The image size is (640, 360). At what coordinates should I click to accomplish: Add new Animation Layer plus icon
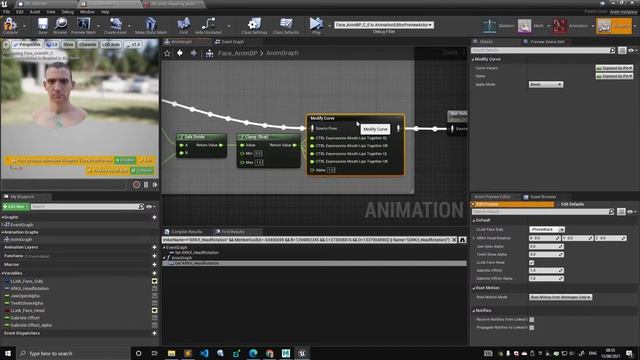[154, 247]
